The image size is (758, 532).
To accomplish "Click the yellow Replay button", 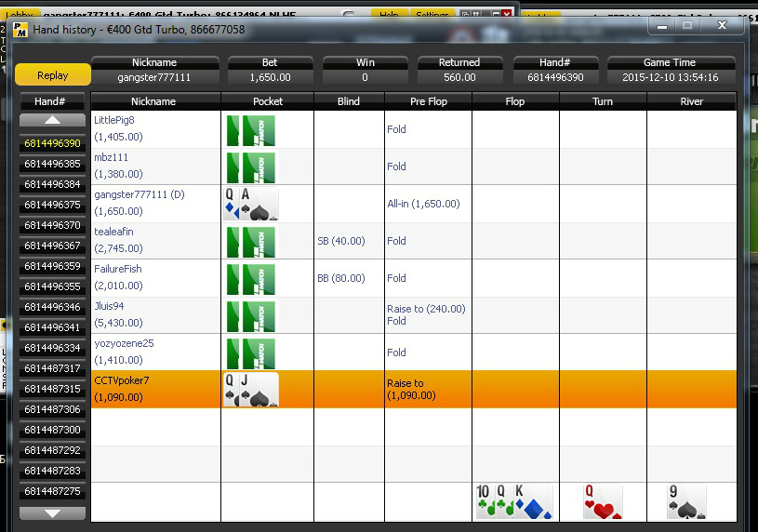I will (53, 75).
